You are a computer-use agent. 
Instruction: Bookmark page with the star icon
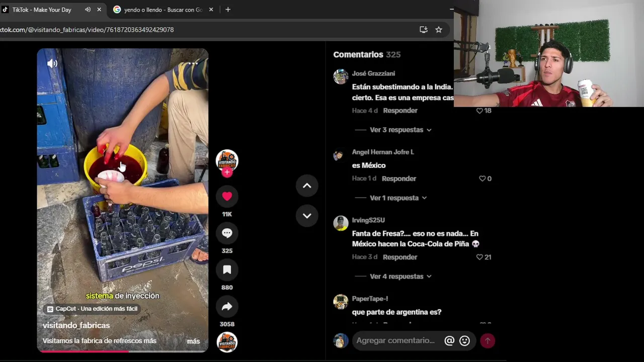(x=439, y=30)
